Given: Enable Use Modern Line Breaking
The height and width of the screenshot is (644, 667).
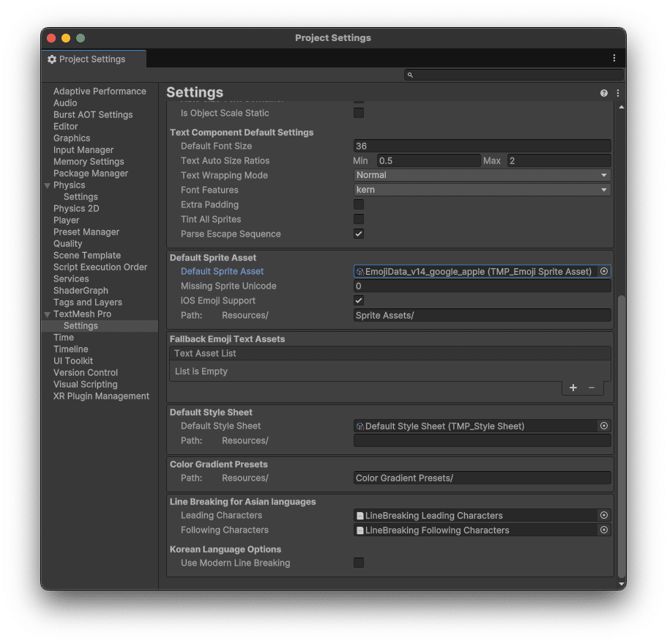Looking at the screenshot, I should tap(359, 563).
